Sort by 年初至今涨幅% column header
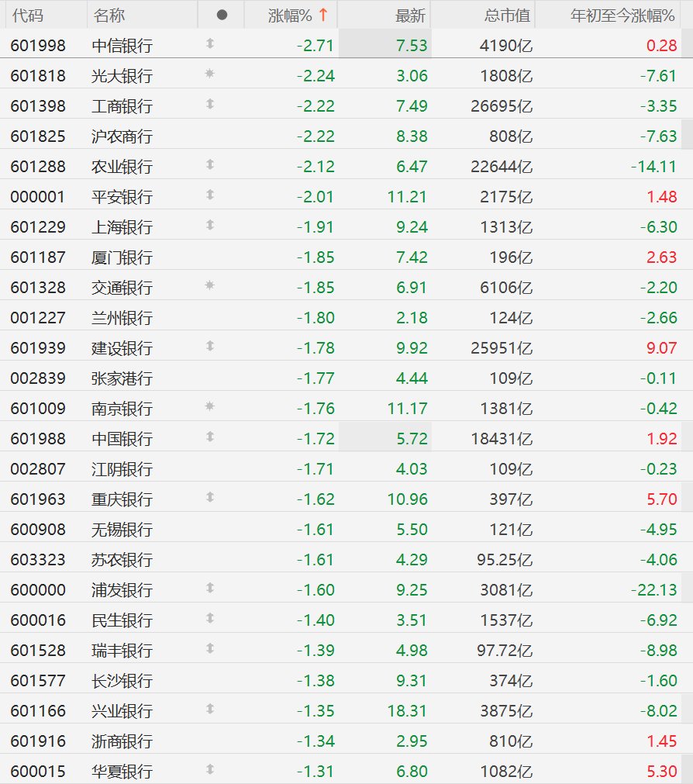Image resolution: width=693 pixels, height=784 pixels. 622,16
